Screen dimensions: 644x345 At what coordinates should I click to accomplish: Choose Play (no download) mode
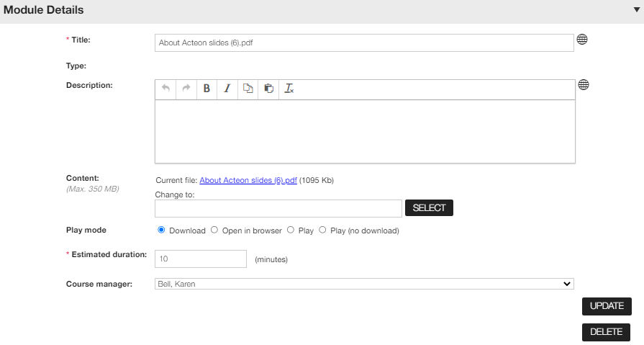pyautogui.click(x=323, y=230)
